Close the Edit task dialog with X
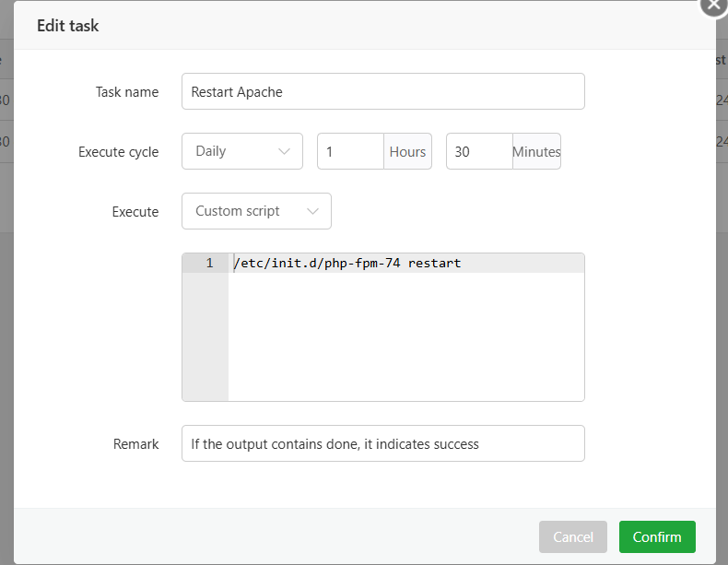This screenshot has height=565, width=728. 713,5
